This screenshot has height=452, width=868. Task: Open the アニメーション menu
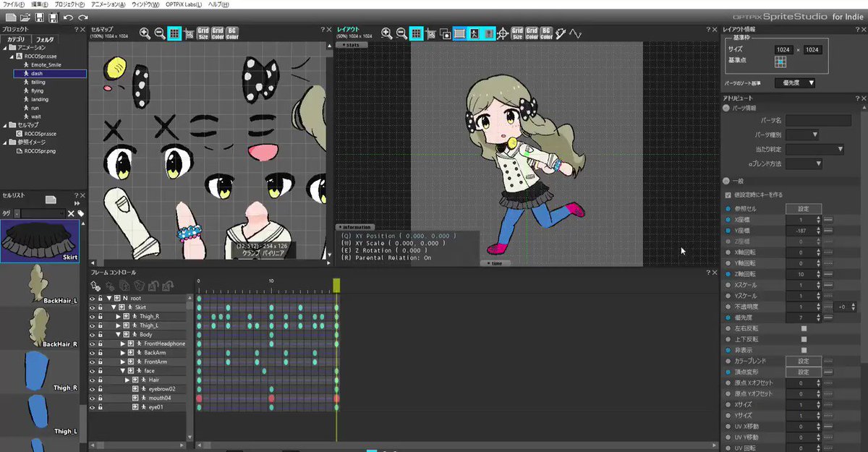pyautogui.click(x=109, y=4)
